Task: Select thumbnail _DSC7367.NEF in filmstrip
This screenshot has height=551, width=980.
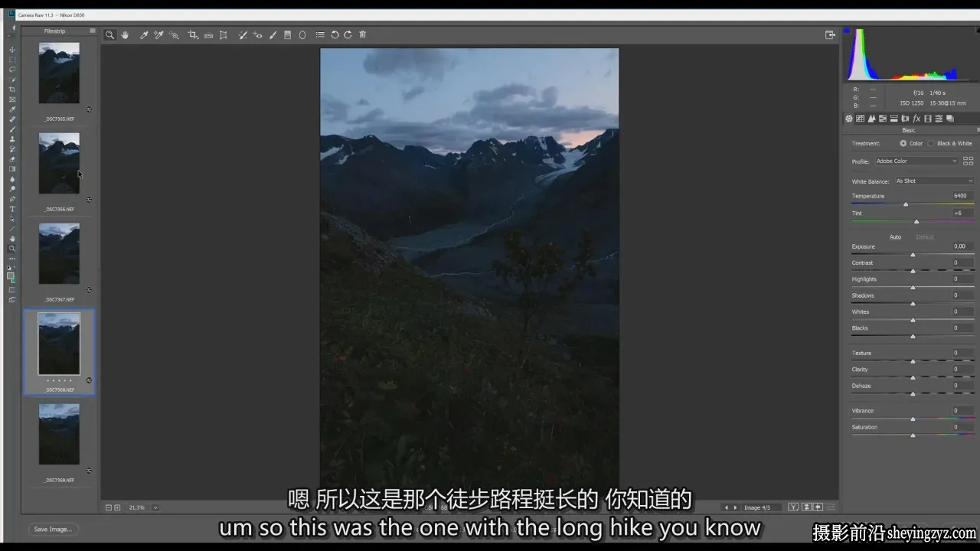Action: click(59, 253)
